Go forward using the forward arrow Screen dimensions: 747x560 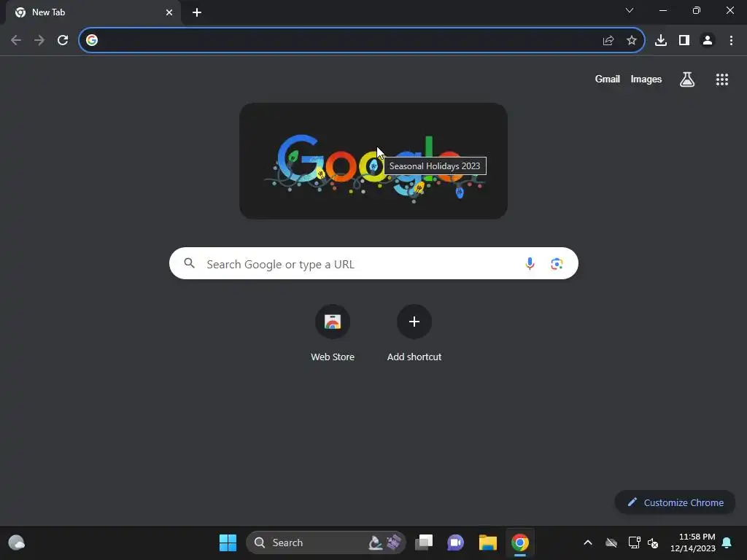tap(39, 41)
